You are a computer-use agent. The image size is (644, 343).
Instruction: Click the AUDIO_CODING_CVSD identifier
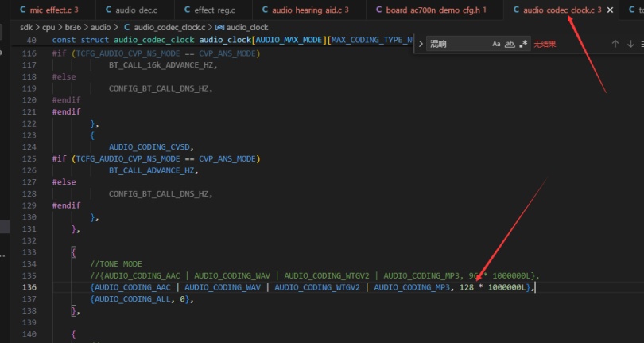pyautogui.click(x=149, y=146)
